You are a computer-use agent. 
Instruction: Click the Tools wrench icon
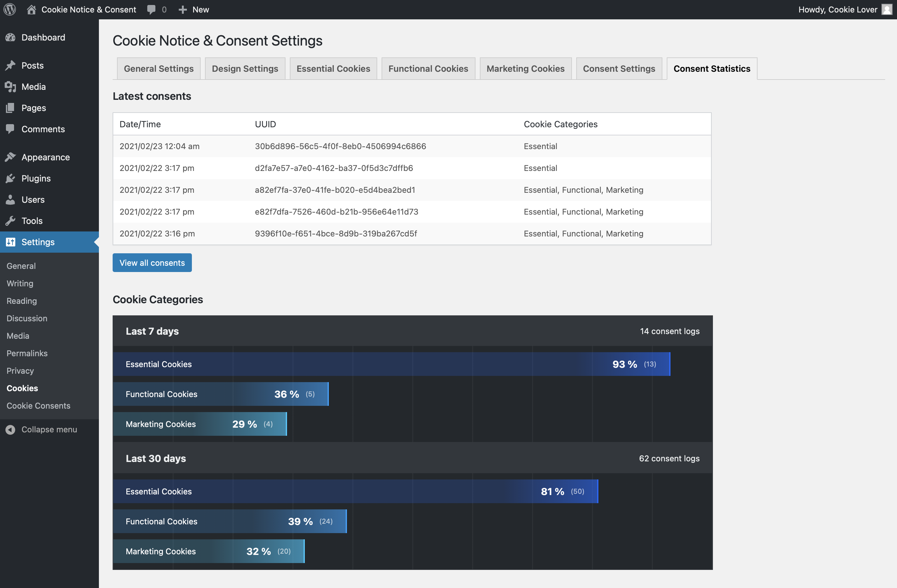click(x=11, y=221)
